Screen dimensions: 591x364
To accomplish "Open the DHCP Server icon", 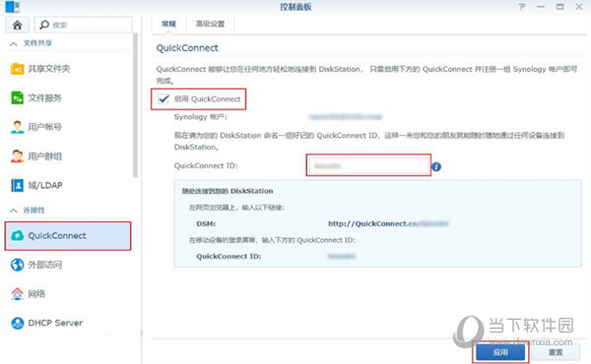I will coord(18,323).
